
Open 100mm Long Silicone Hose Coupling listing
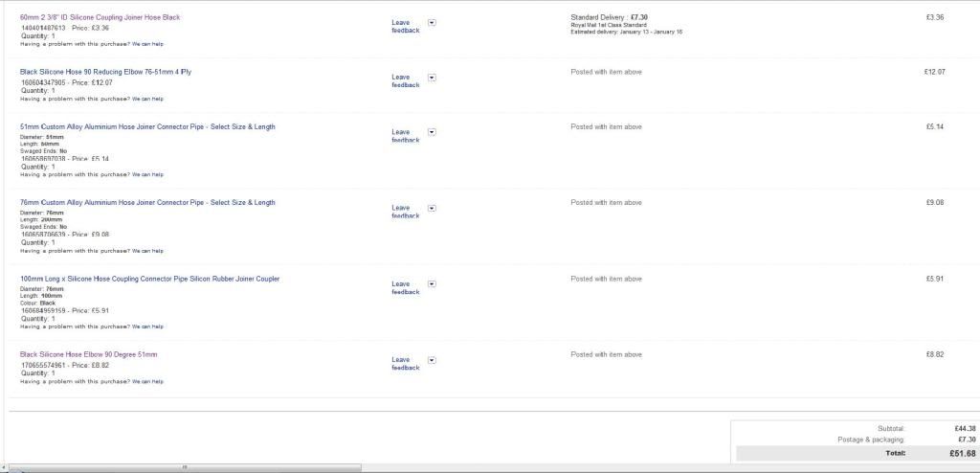[149, 279]
